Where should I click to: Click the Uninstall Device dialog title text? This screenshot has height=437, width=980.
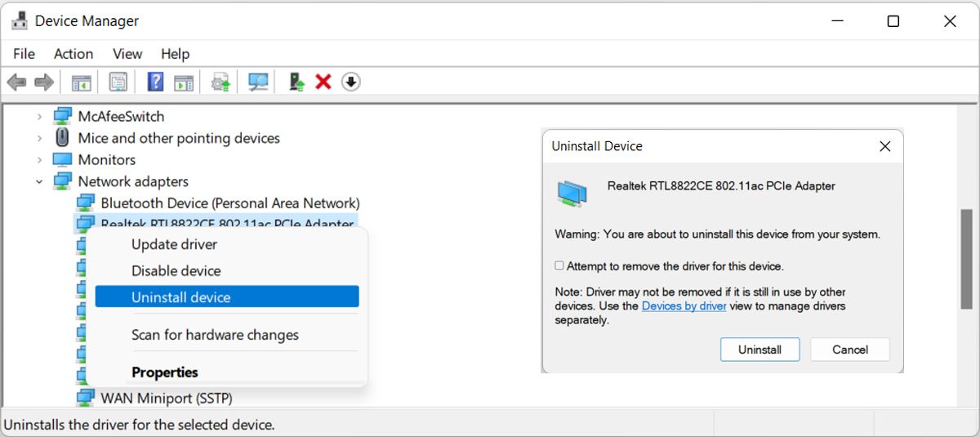597,146
